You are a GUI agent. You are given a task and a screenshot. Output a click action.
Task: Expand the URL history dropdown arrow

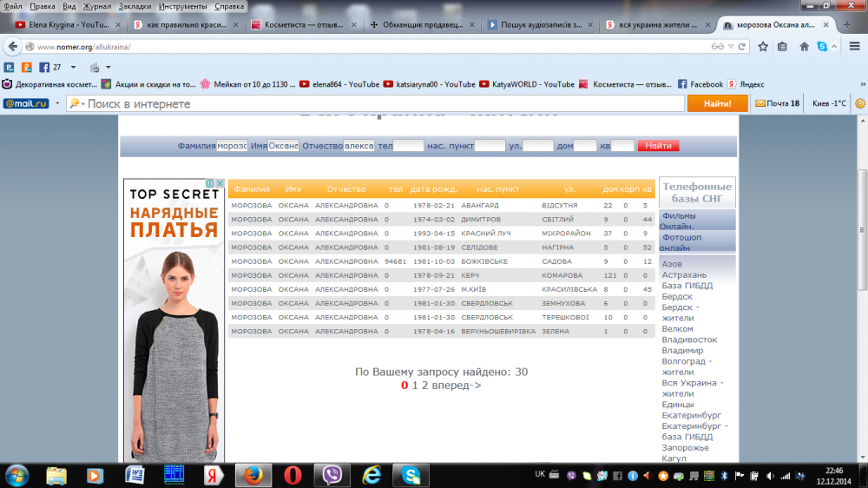[x=731, y=46]
